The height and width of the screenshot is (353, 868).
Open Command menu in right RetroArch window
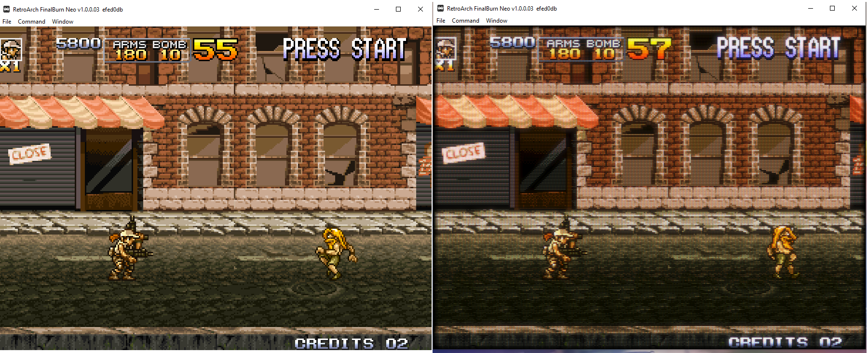465,21
